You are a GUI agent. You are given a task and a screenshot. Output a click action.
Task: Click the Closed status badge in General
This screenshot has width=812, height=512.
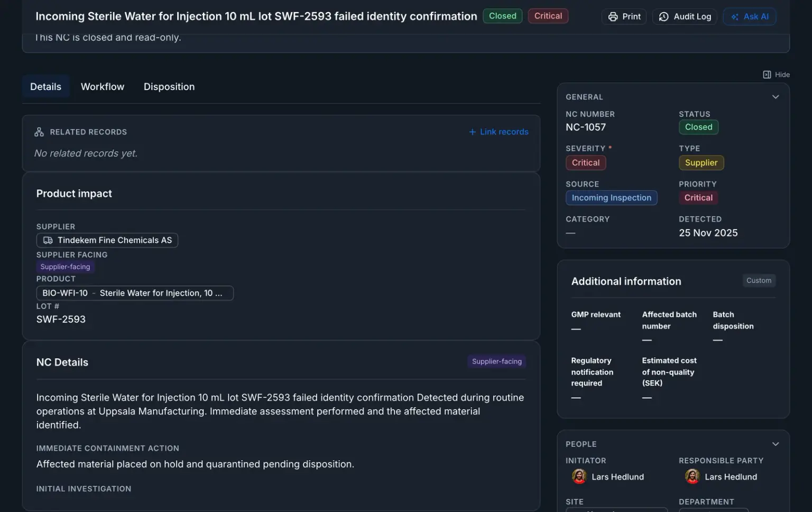698,127
